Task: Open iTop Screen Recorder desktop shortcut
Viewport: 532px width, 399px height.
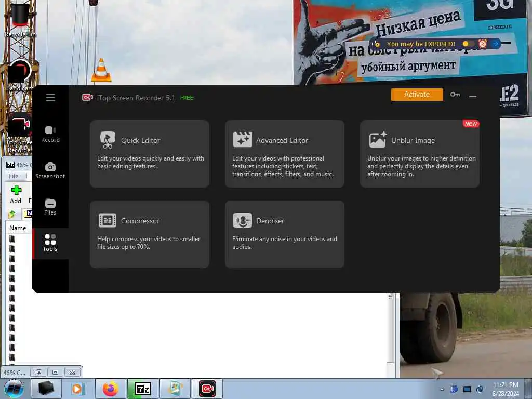Action: tap(19, 133)
